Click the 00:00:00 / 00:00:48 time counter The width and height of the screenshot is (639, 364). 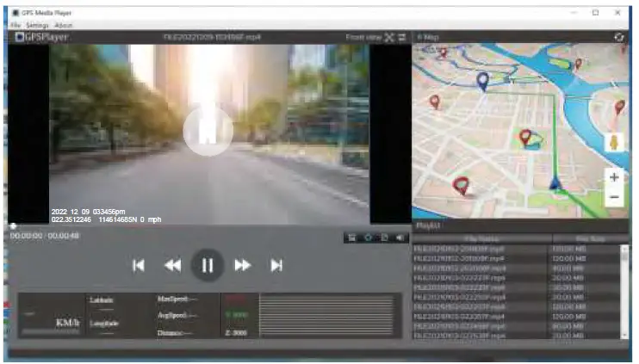pos(45,236)
